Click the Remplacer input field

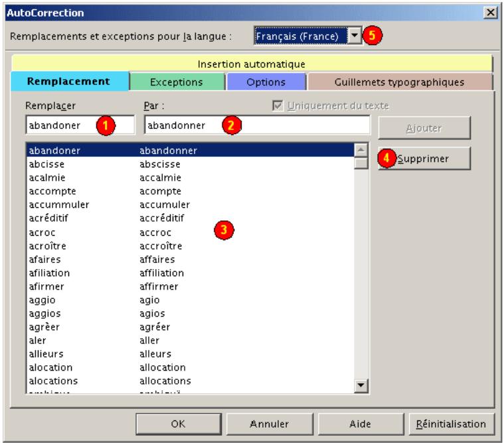coord(80,125)
